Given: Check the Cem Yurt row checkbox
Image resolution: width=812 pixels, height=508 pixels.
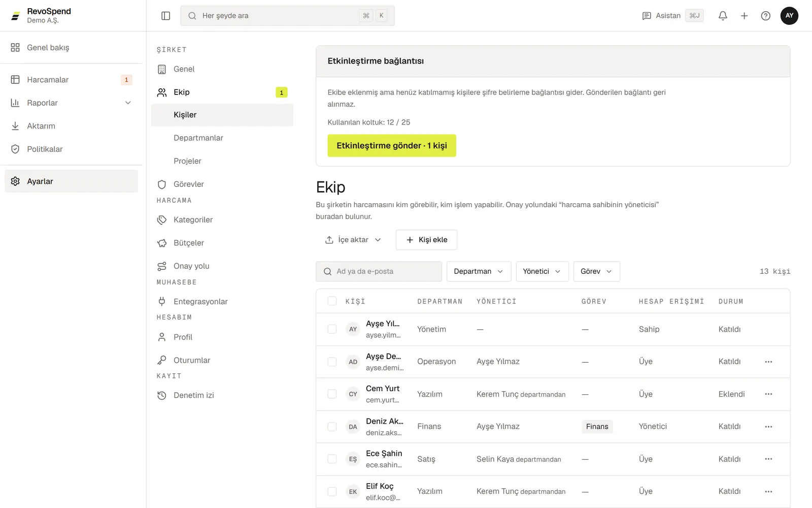Looking at the screenshot, I should pos(332,394).
